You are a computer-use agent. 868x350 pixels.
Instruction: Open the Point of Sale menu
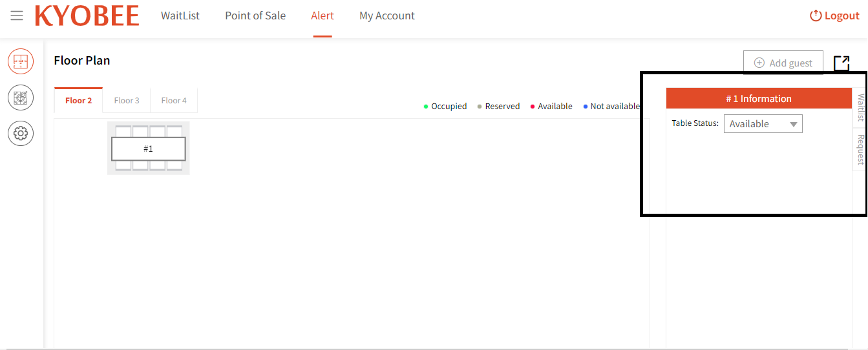tap(255, 15)
